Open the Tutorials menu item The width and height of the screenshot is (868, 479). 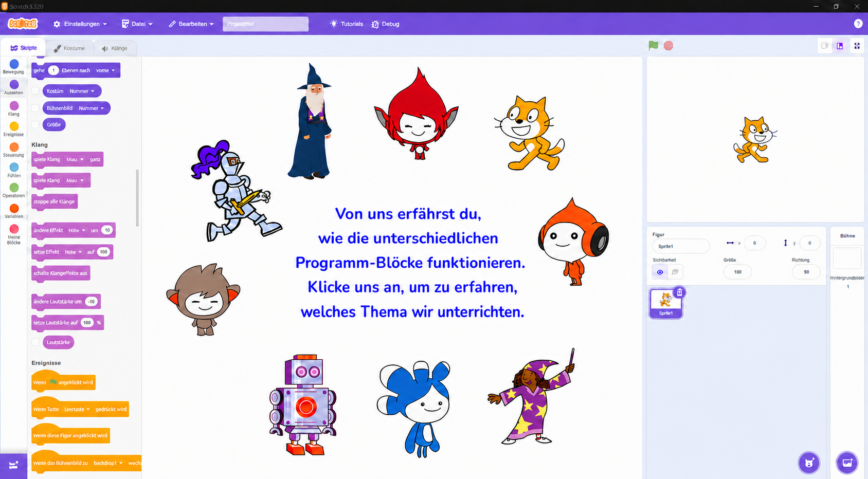tap(347, 24)
